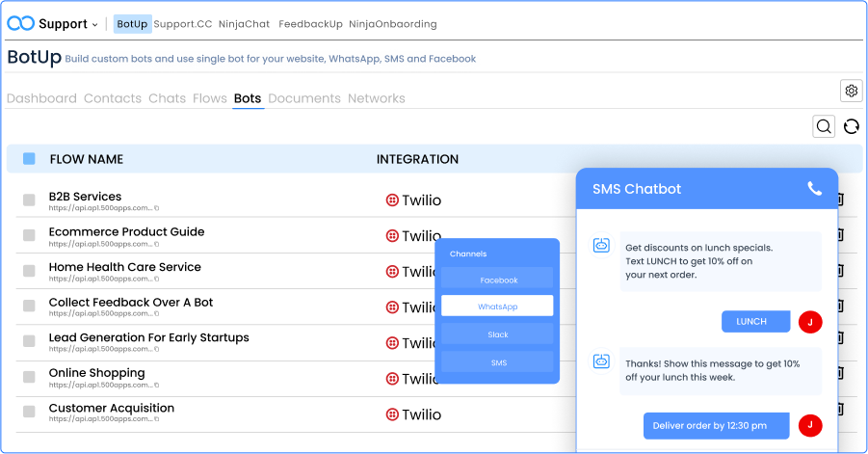Switch to the Flows tab
The image size is (868, 454).
coord(210,98)
